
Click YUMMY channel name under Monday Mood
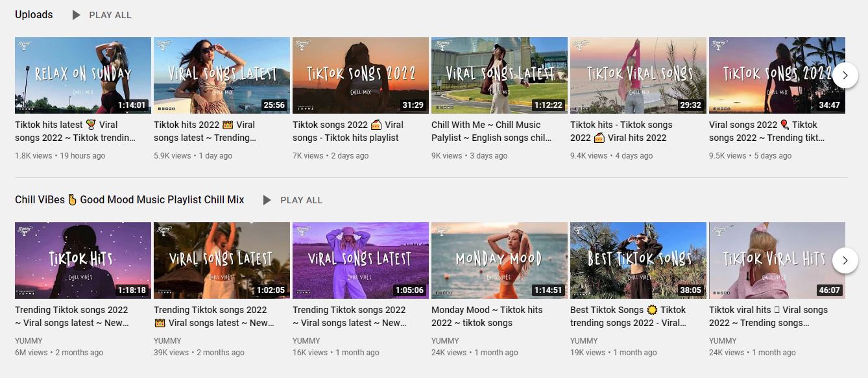(x=445, y=340)
